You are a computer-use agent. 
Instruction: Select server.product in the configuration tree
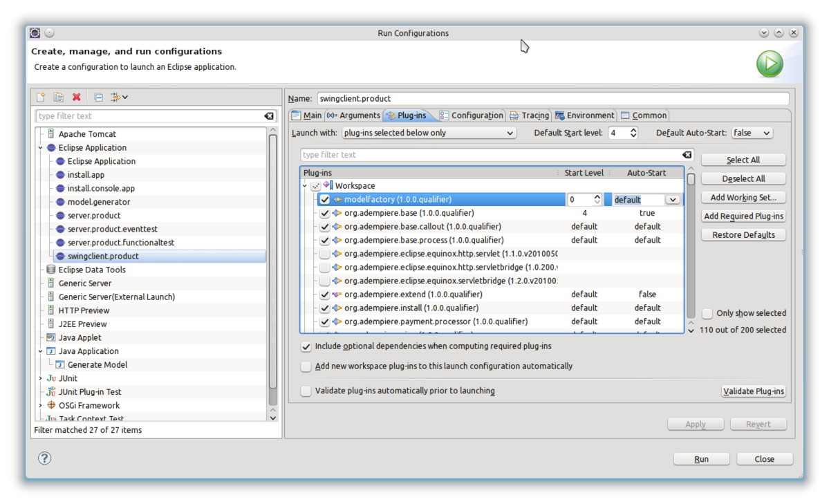coord(94,216)
